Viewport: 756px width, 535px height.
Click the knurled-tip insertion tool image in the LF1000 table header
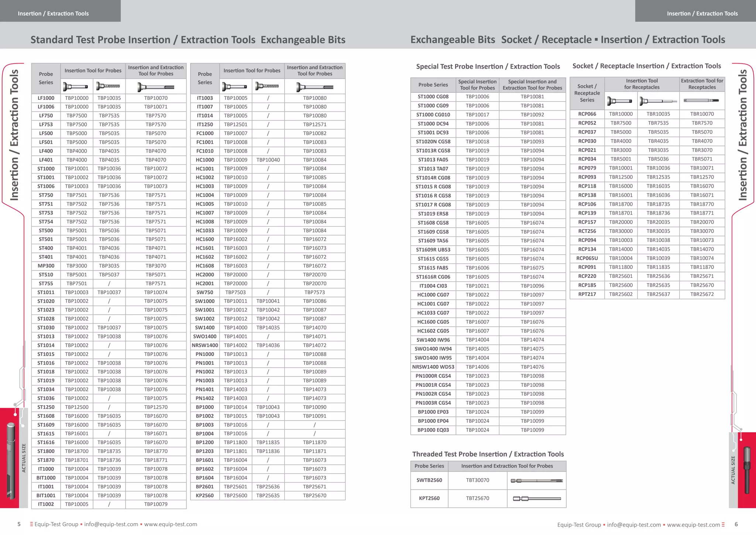click(x=108, y=86)
